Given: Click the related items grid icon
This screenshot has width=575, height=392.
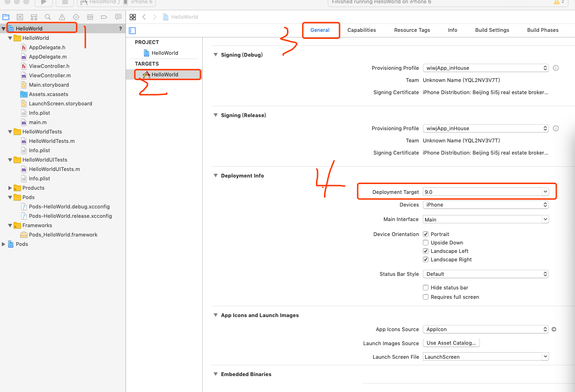Looking at the screenshot, I should [133, 17].
